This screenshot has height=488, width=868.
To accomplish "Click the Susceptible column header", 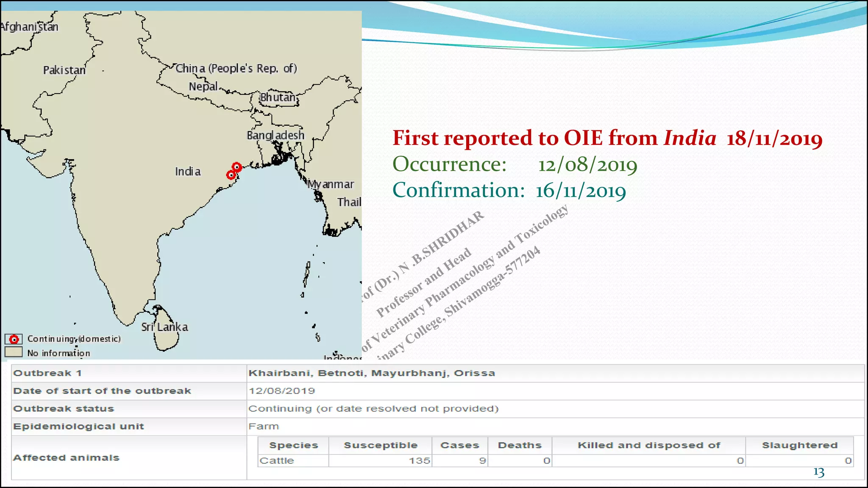I will coord(380,445).
